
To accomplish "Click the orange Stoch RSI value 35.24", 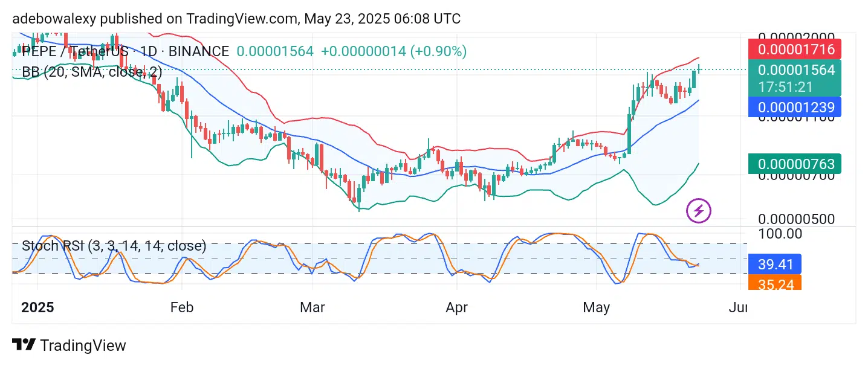I will click(x=774, y=283).
